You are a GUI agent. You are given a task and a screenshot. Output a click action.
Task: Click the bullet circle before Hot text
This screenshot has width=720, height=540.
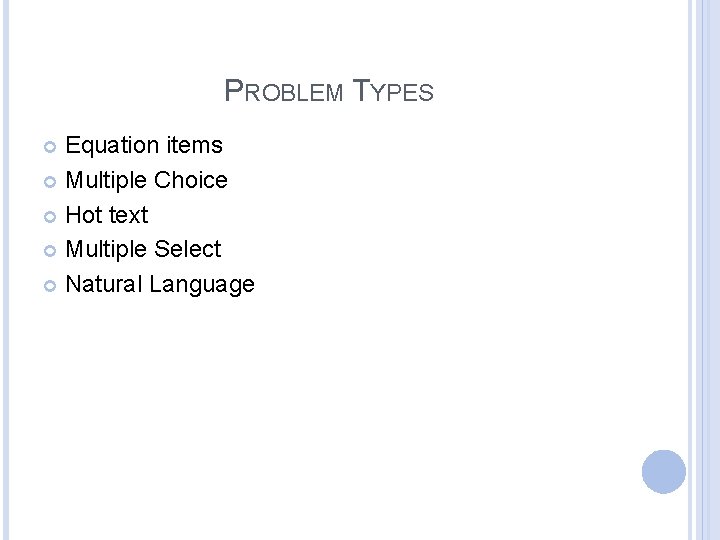(x=50, y=216)
